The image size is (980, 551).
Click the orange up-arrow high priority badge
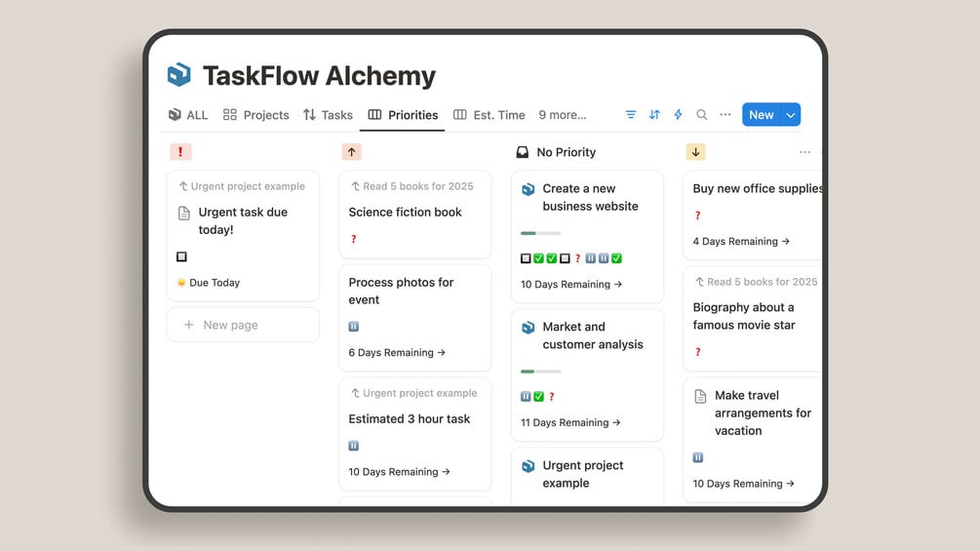[351, 152]
